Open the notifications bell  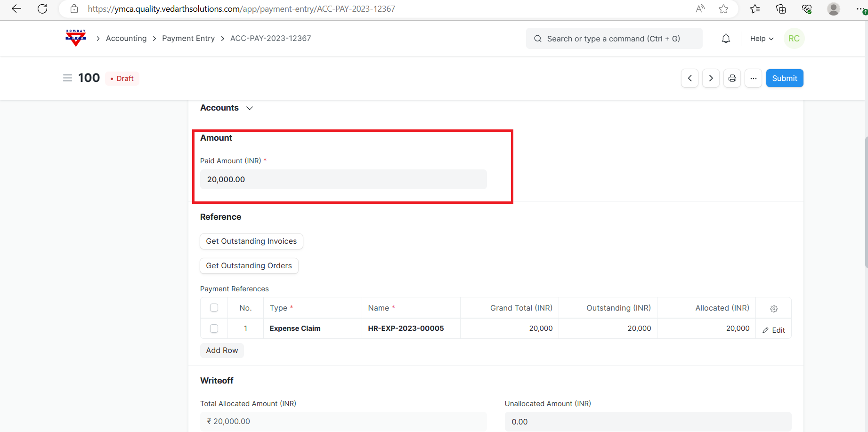click(x=726, y=39)
